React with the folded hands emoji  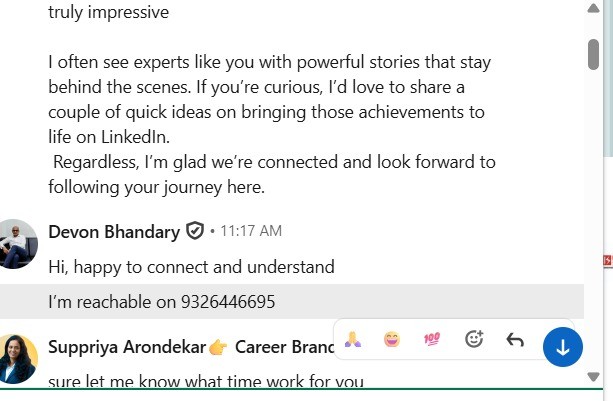[x=353, y=340]
